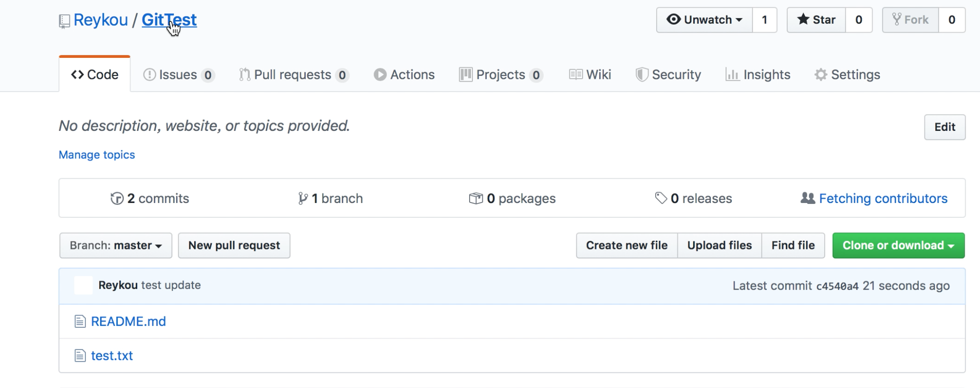Screen dimensions: 980x388
Task: Open the latest commit hash c4540a4
Action: coord(837,286)
